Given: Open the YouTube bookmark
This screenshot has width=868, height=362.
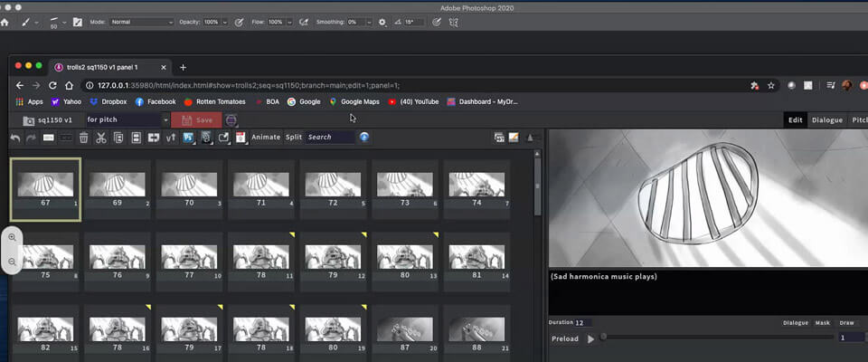Looking at the screenshot, I should click(x=413, y=102).
